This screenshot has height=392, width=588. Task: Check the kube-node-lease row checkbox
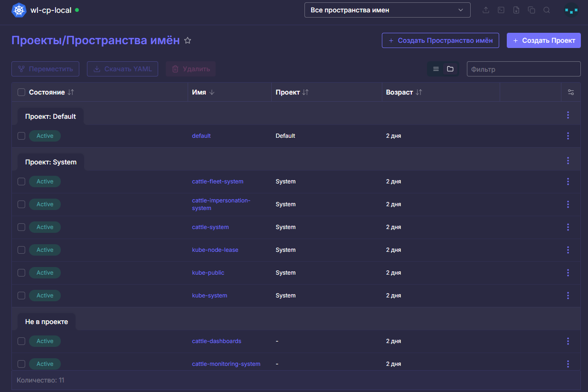pos(21,250)
